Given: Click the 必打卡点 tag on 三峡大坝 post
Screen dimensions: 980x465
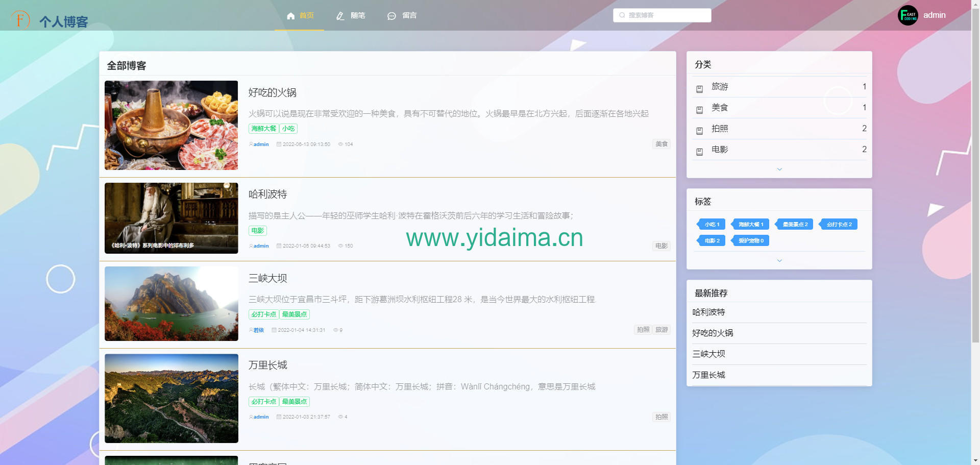Looking at the screenshot, I should pyautogui.click(x=263, y=314).
